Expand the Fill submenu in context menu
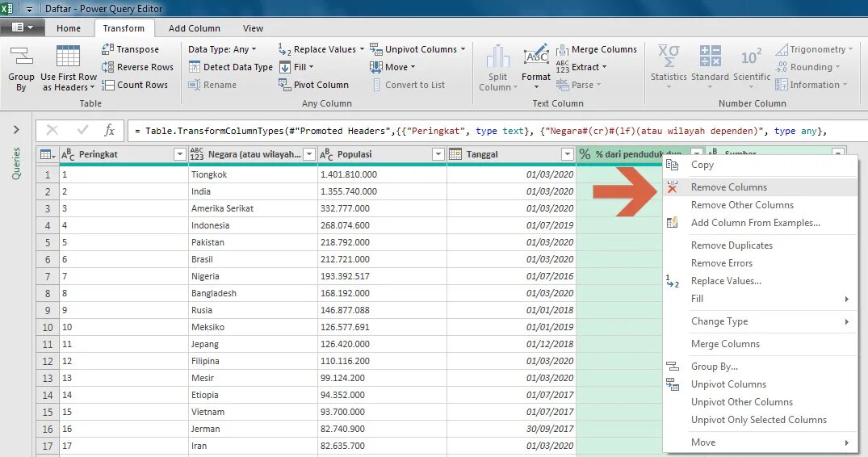This screenshot has height=457, width=868. [847, 299]
